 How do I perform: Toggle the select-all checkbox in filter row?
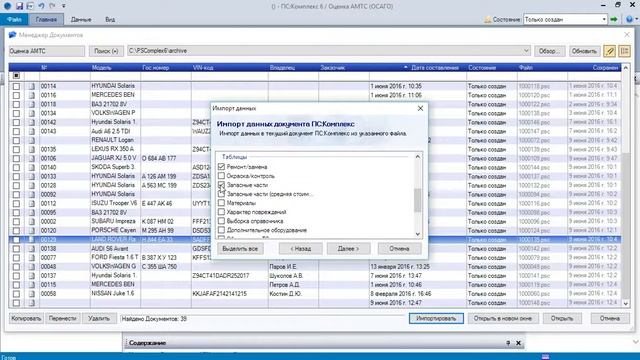(16, 76)
